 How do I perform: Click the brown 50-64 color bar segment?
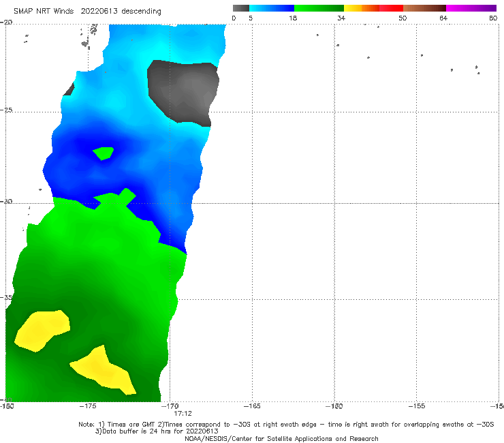tap(424, 8)
